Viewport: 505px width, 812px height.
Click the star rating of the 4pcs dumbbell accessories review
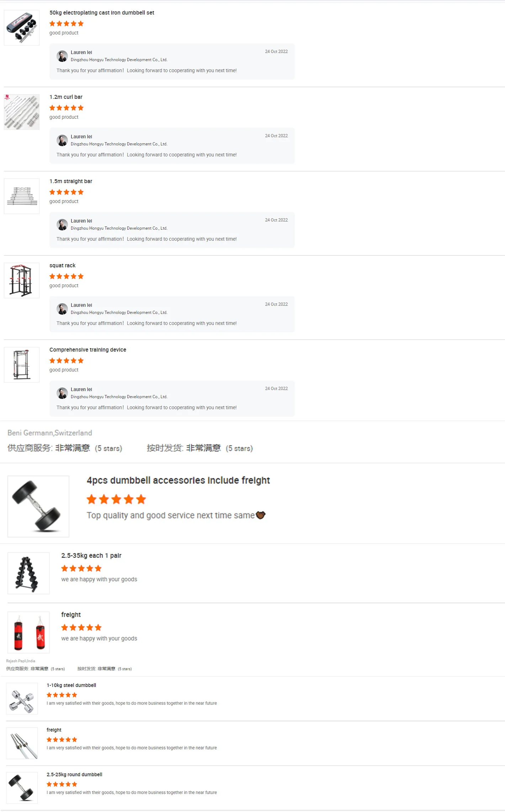pyautogui.click(x=116, y=500)
